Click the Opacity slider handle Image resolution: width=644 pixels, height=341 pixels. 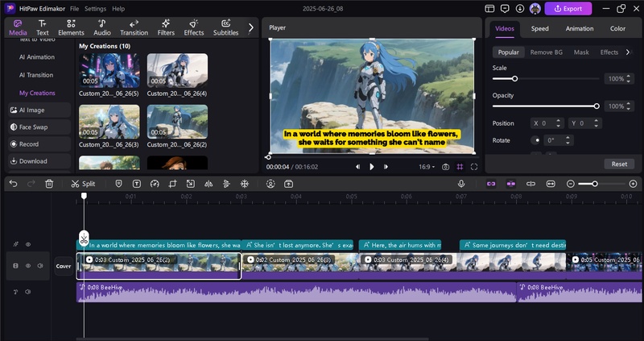point(597,106)
